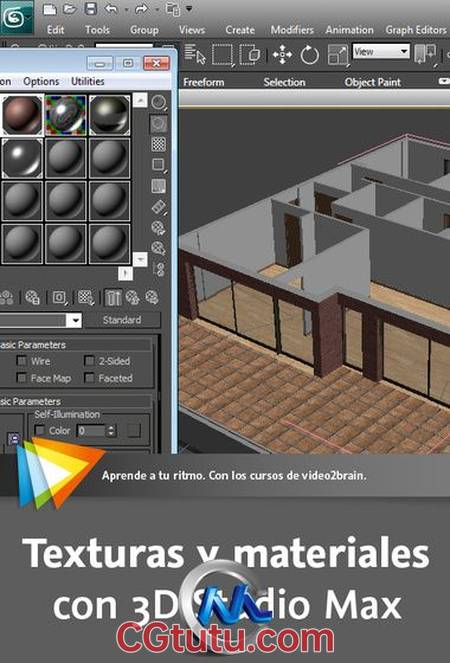Enable the Wire checkbox

pos(21,361)
